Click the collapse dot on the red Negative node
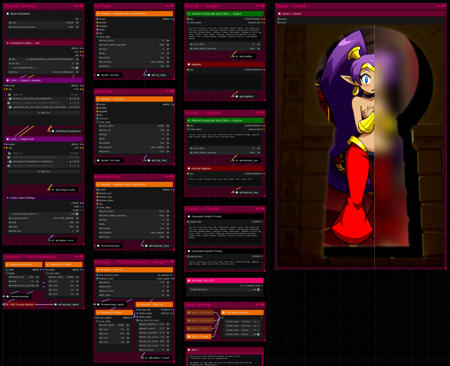450x366 pixels. (x=189, y=64)
